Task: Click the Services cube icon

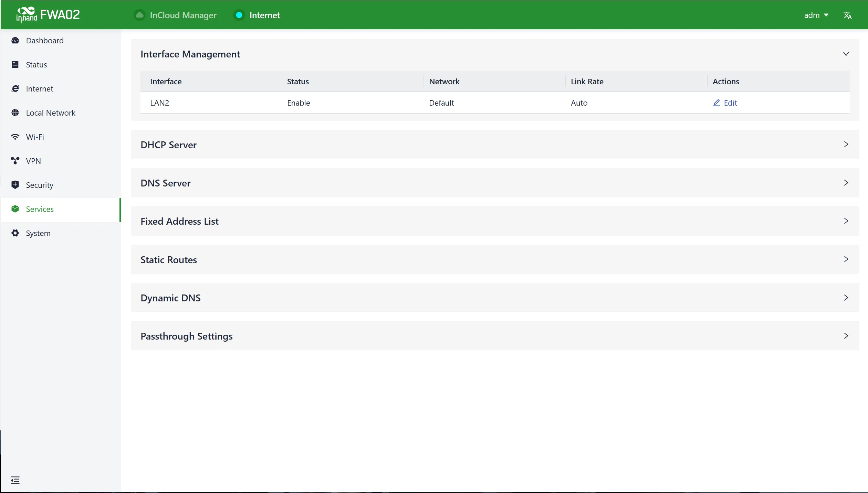Action: coord(15,209)
